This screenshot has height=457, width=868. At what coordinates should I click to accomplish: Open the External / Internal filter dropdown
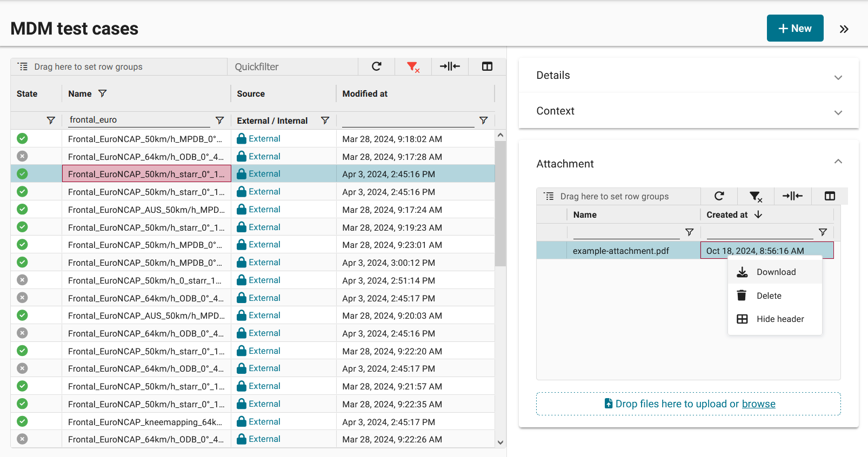(x=325, y=120)
